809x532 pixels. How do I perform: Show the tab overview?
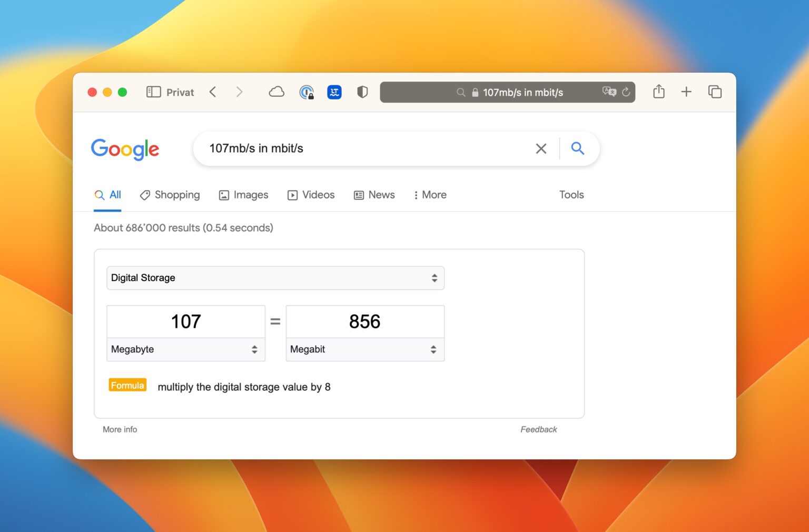click(x=715, y=92)
